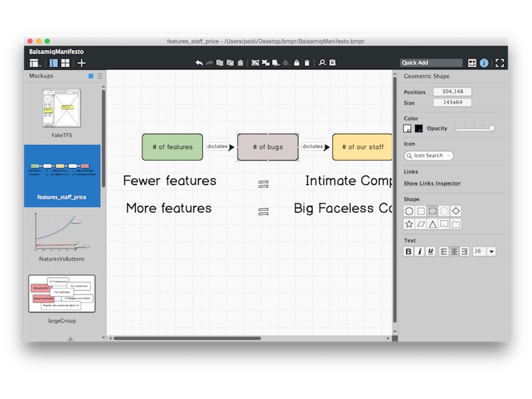Select the circle shape in the Shape panel
The height and width of the screenshot is (399, 532).
click(x=409, y=211)
